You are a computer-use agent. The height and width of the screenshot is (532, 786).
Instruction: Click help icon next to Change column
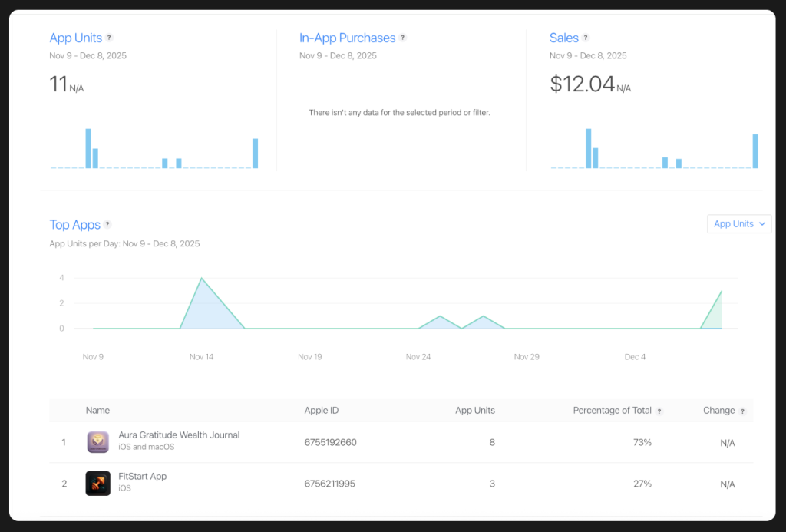tap(742, 411)
